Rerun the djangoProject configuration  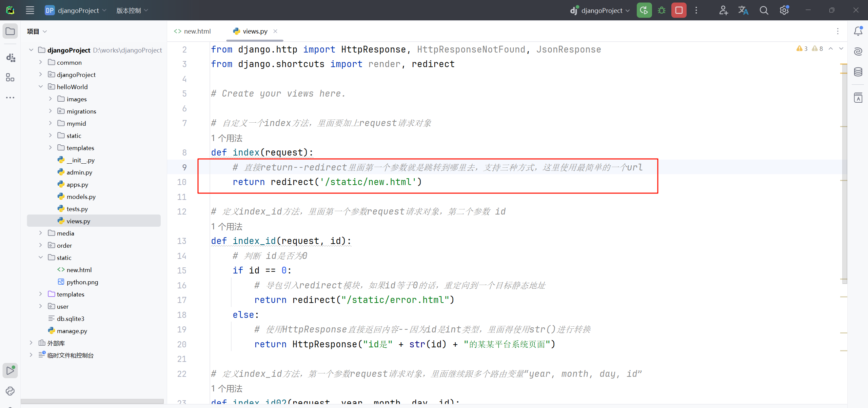click(644, 10)
